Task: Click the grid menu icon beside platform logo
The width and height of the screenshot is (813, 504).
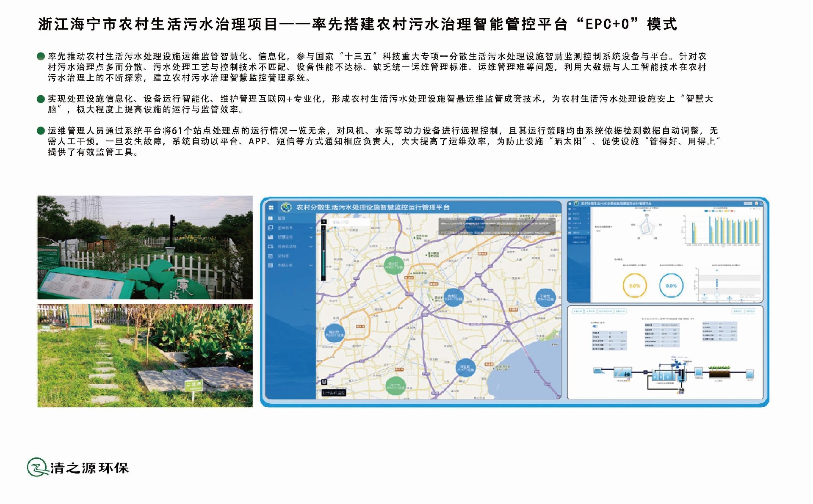Action: [x=271, y=207]
